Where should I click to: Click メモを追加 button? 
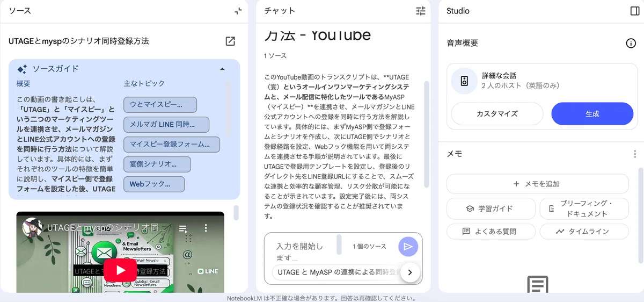537,184
